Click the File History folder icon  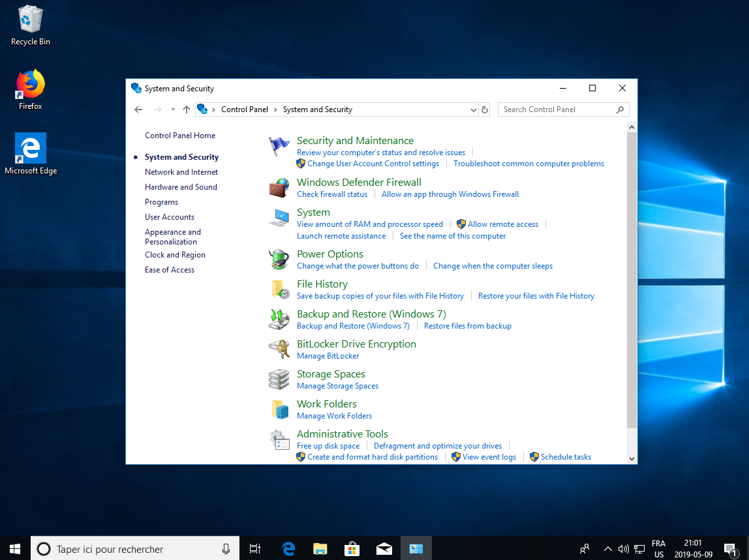279,289
